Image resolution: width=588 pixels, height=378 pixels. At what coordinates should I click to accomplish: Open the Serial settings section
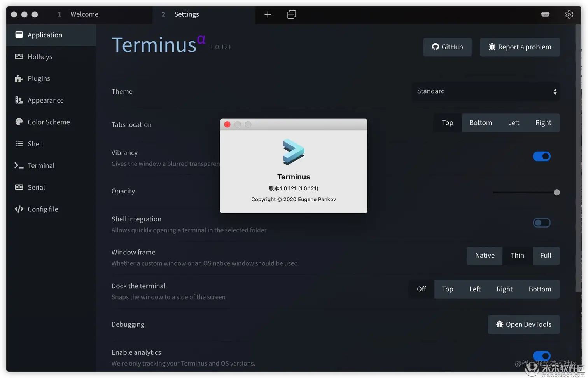[x=51, y=187]
